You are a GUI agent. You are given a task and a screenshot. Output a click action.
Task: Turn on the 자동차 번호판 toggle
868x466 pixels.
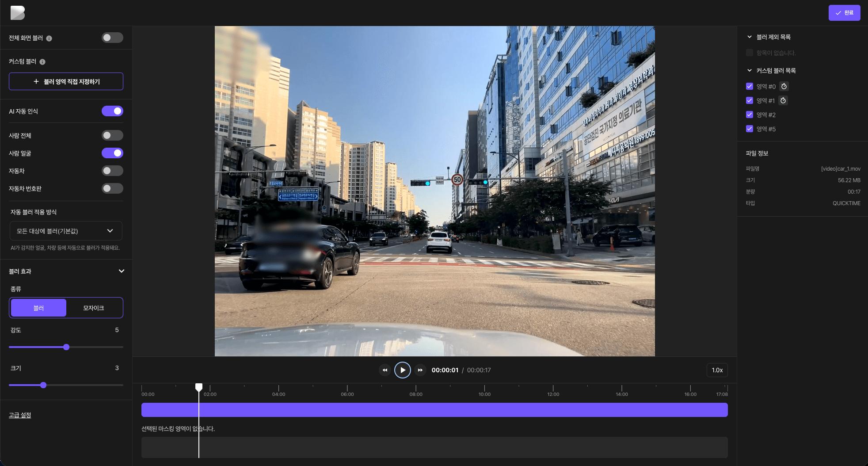point(112,189)
